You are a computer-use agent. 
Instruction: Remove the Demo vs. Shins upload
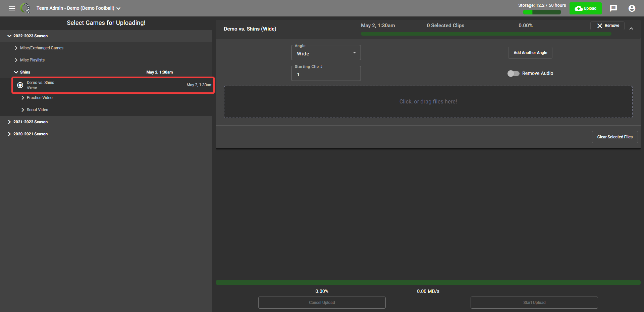[x=607, y=26]
